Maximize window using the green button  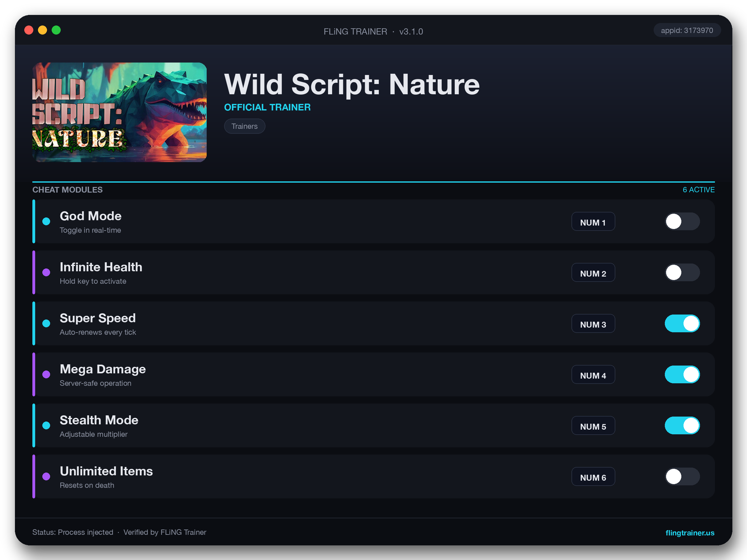(x=56, y=30)
